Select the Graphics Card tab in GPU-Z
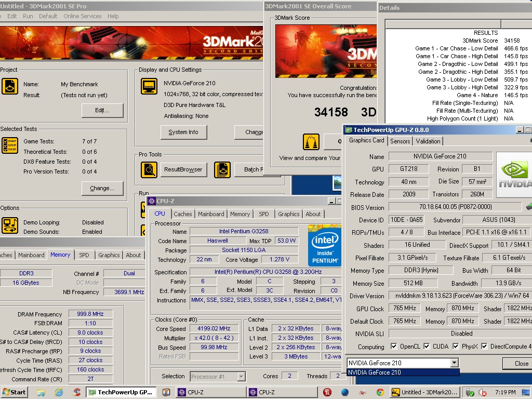Screen dimensions: 532x399 coord(366,140)
